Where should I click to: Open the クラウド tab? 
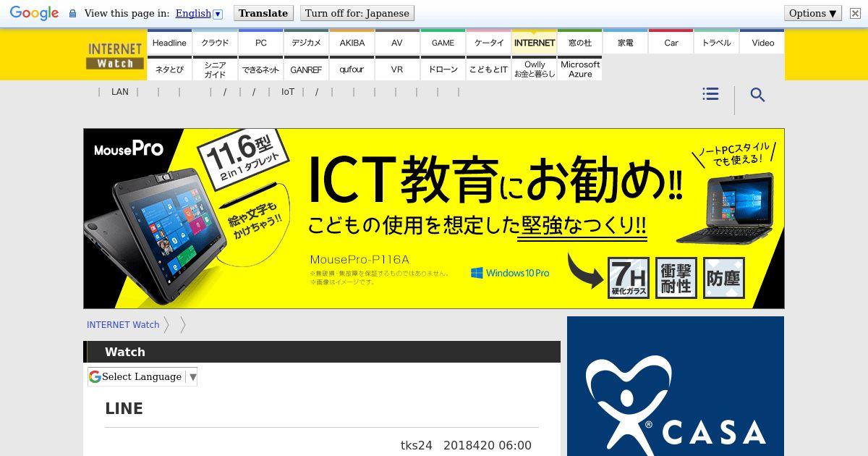[x=215, y=43]
